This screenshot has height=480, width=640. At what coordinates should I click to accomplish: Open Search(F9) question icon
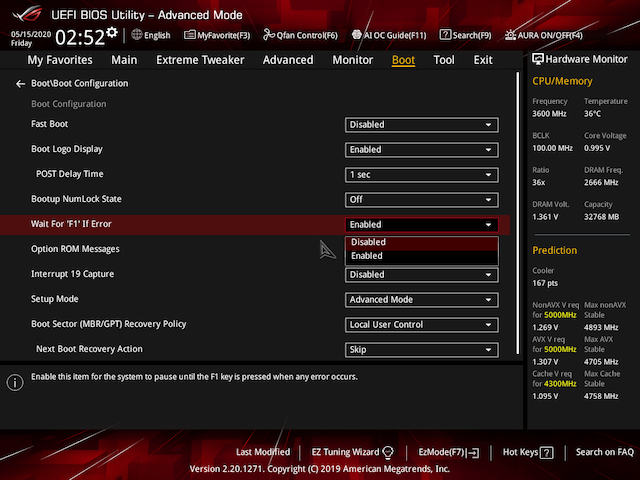445,35
